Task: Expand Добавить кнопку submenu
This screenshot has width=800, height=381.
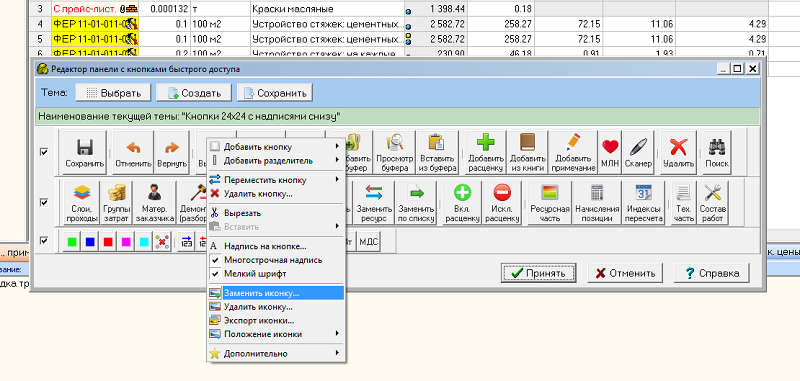Action: pos(276,147)
